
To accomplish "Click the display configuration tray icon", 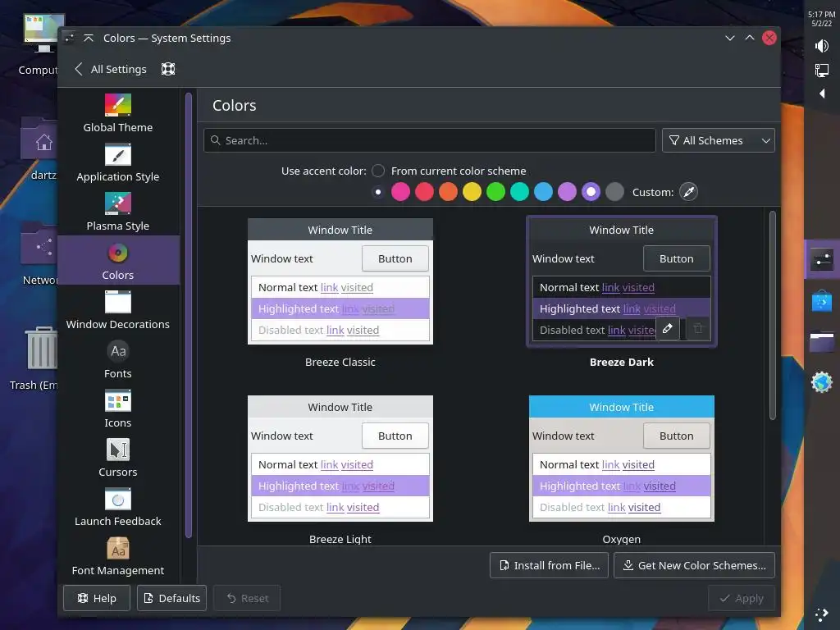I will point(822,71).
